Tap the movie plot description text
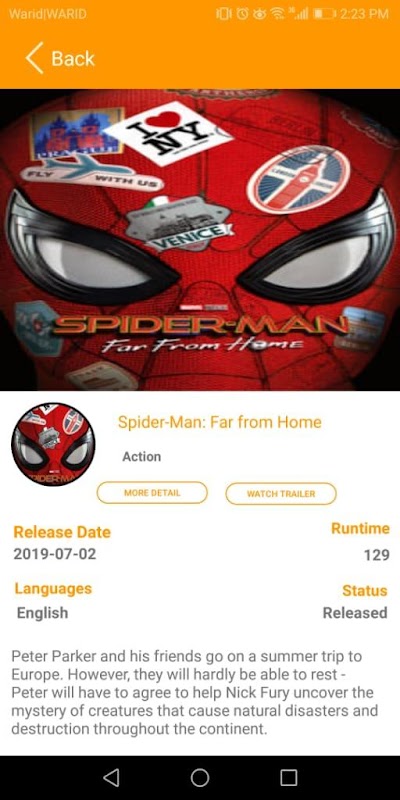The width and height of the screenshot is (400, 800). tap(195, 692)
